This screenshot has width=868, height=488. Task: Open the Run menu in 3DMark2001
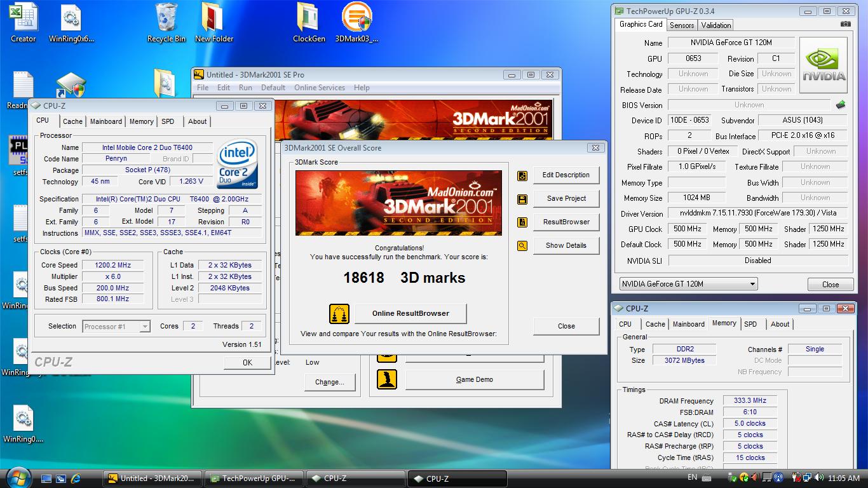(245, 88)
